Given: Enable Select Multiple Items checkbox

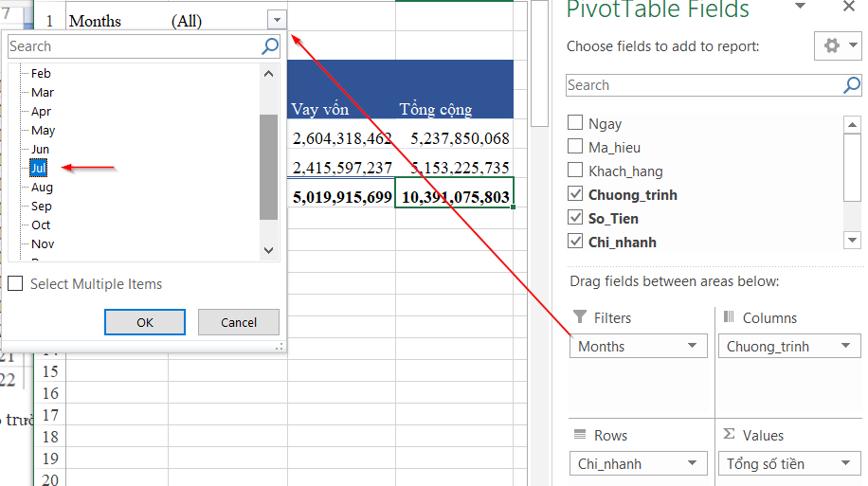Looking at the screenshot, I should point(15,284).
